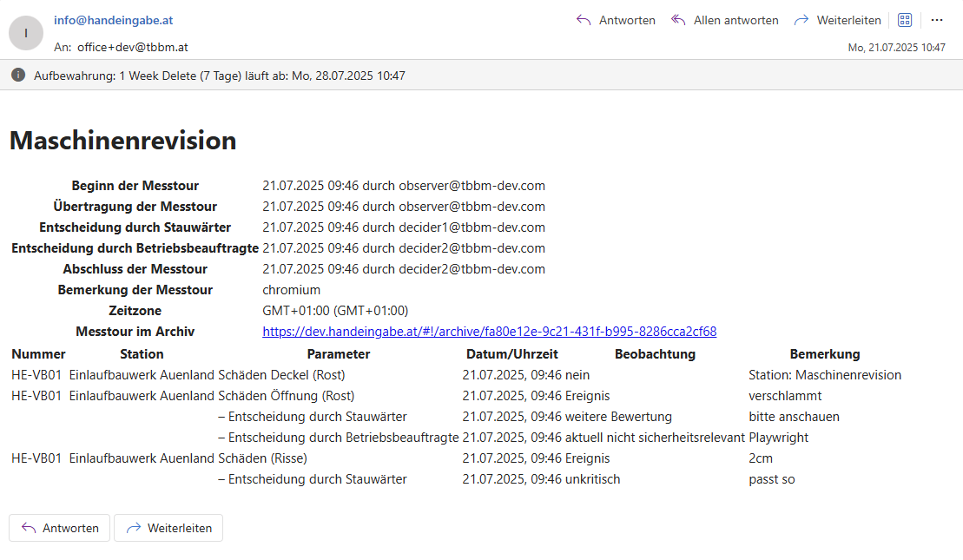This screenshot has width=963, height=560.
Task: Click the remark value chromium
Action: pos(291,290)
